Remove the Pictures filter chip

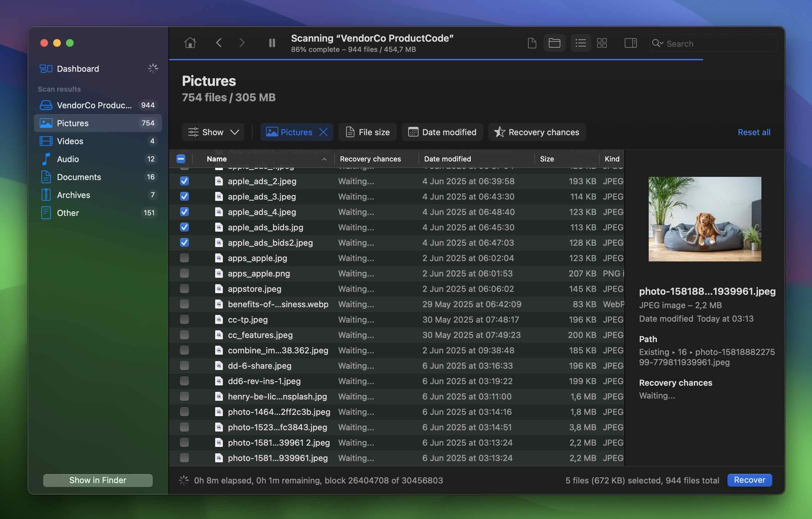click(323, 132)
